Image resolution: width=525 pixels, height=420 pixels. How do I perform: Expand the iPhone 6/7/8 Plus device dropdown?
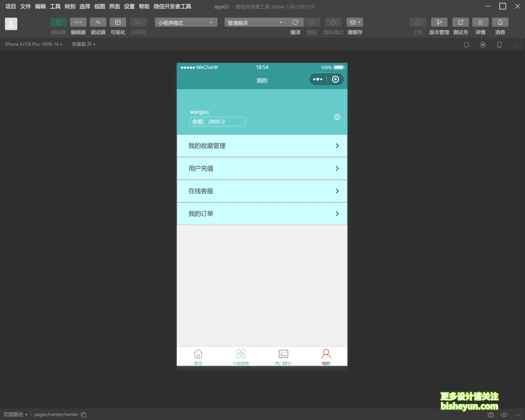[x=33, y=44]
